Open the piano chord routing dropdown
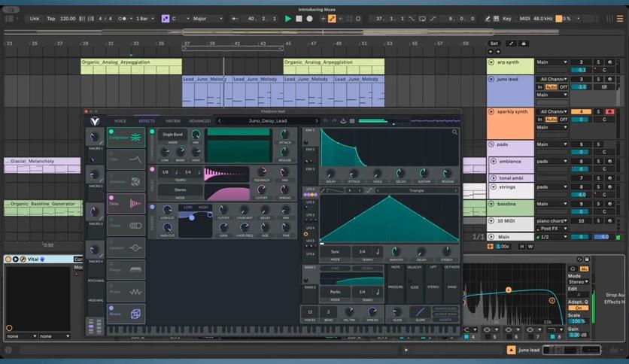The image size is (629, 364). [x=552, y=221]
